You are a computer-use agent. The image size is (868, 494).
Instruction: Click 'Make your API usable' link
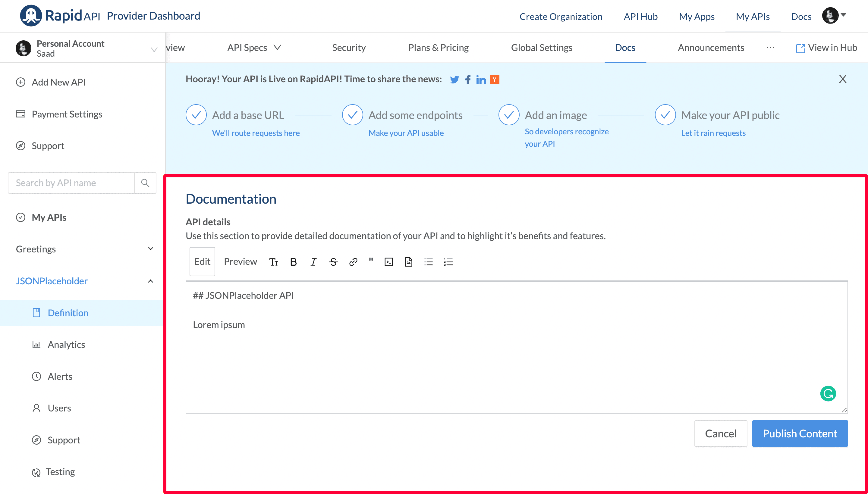[406, 133]
